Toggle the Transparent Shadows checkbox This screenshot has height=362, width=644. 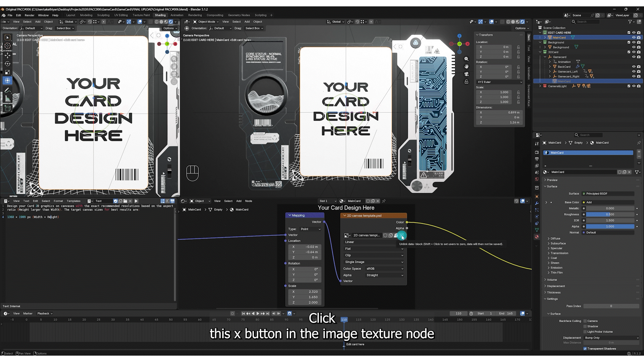[x=585, y=349]
